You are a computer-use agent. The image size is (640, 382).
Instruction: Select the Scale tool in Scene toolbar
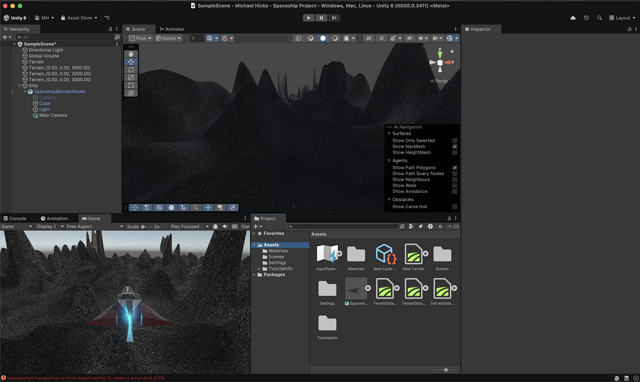(131, 77)
